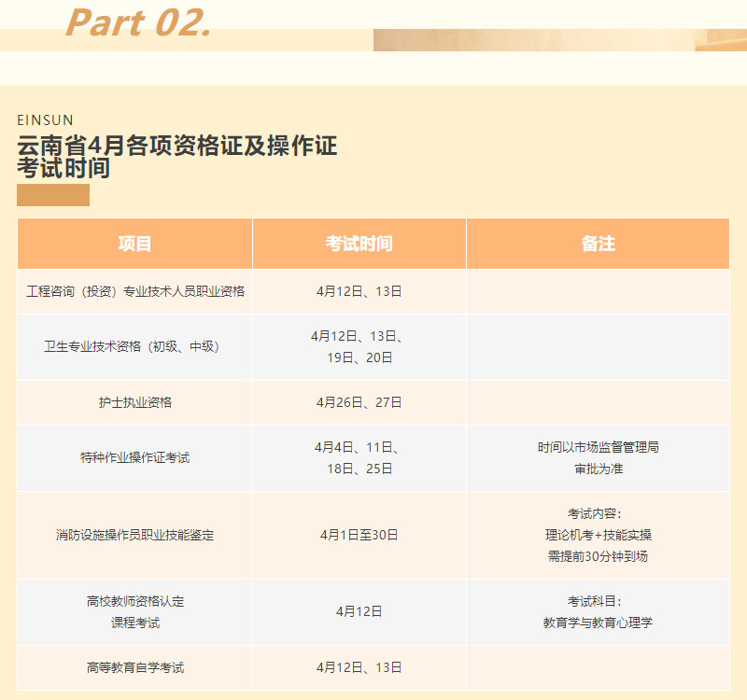Click the orange bar beneath the title
The image size is (747, 700).
[x=53, y=195]
